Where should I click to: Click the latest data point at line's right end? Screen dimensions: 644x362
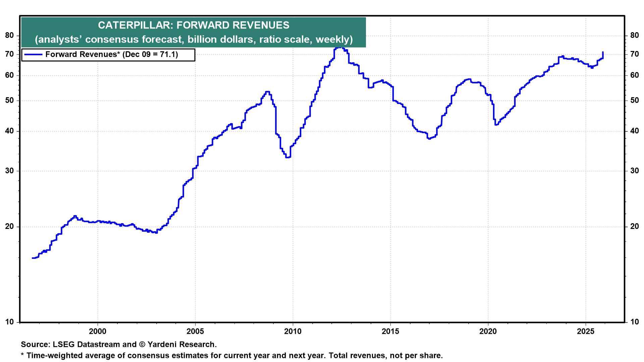(603, 52)
